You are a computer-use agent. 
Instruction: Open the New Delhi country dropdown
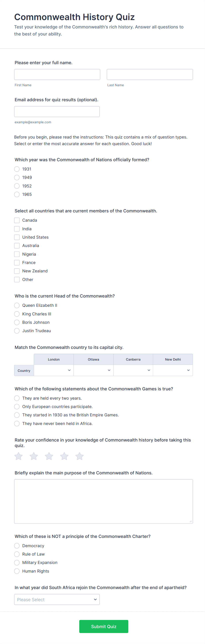click(173, 370)
